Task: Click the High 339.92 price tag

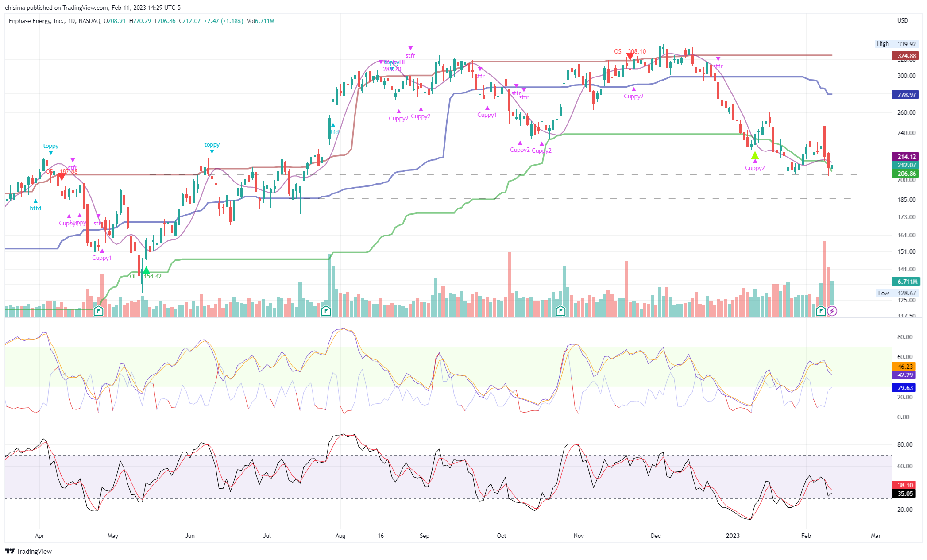Action: pyautogui.click(x=897, y=44)
